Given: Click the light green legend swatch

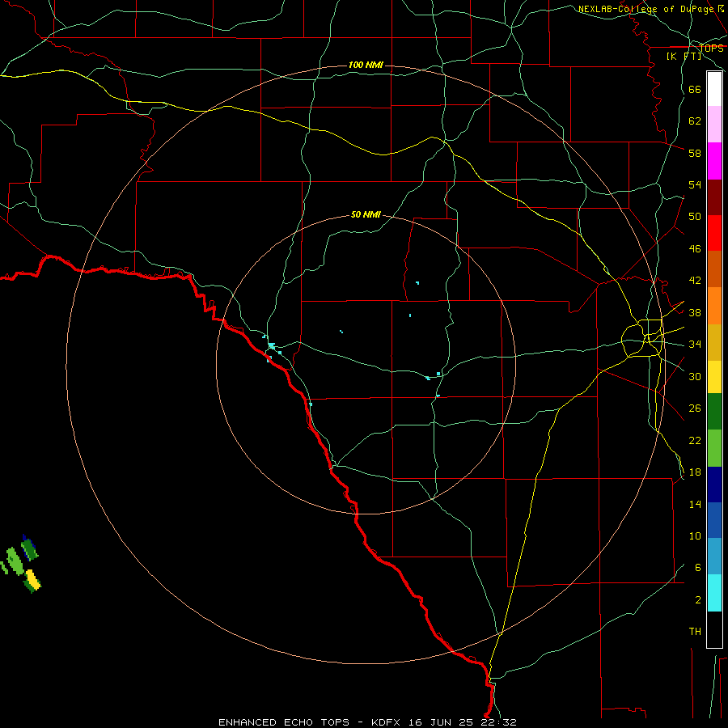Looking at the screenshot, I should pyautogui.click(x=714, y=447).
